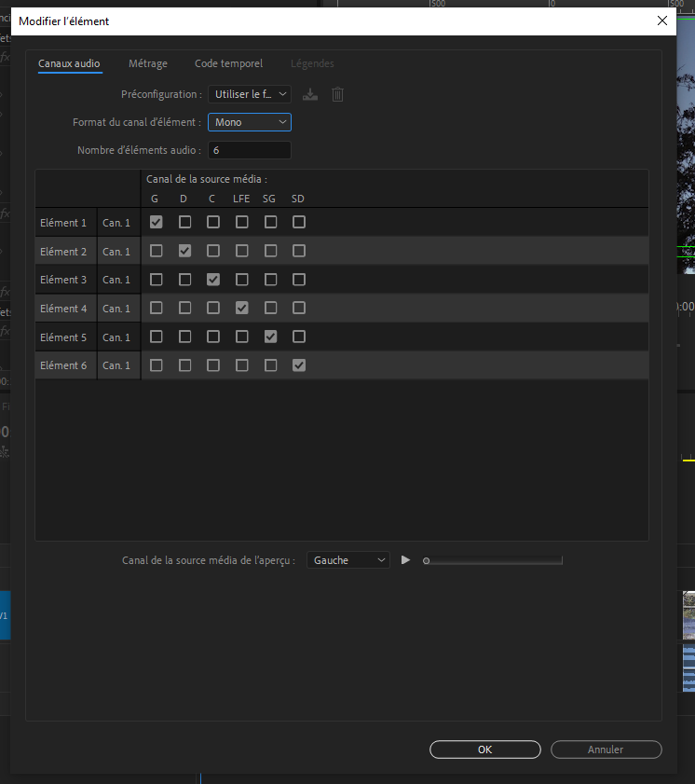Switch to the Canaux audio tab
The image size is (695, 784).
point(69,63)
